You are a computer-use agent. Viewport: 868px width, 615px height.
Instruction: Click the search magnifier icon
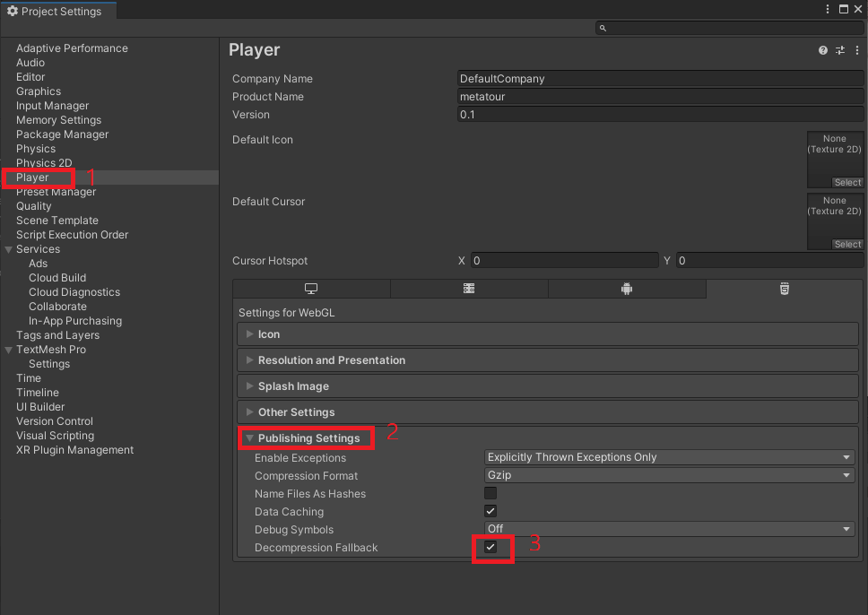(x=603, y=28)
